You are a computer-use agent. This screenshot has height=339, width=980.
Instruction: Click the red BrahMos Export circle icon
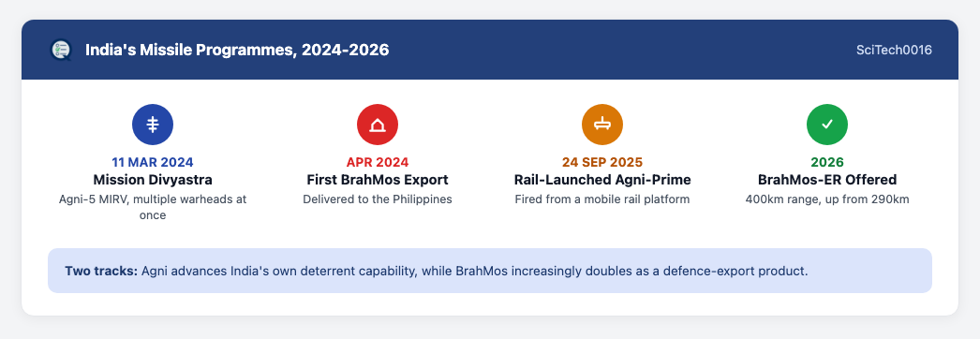(x=378, y=125)
